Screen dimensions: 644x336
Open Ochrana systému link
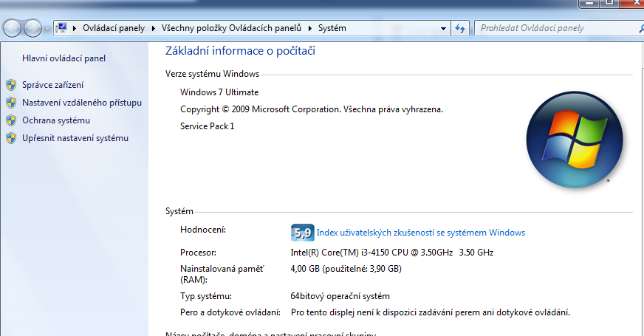56,120
